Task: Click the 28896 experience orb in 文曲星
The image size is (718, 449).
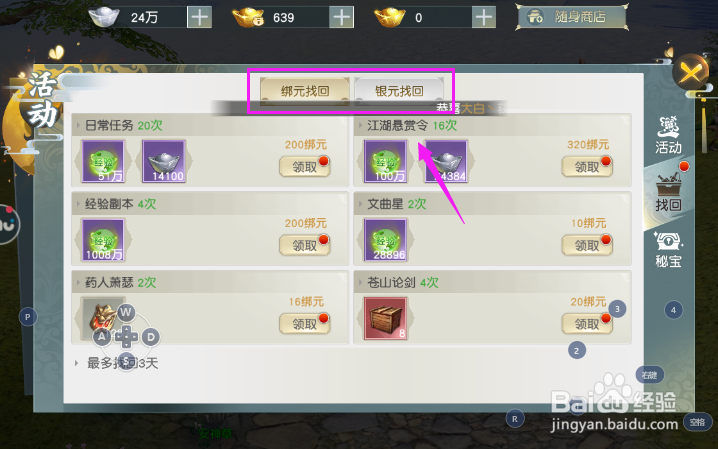Action: (385, 240)
